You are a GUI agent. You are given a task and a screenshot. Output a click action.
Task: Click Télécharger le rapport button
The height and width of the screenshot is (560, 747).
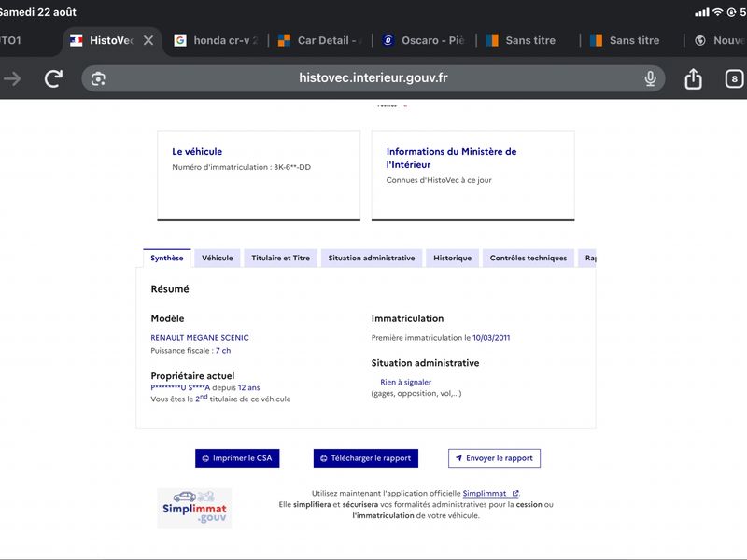[x=366, y=458]
